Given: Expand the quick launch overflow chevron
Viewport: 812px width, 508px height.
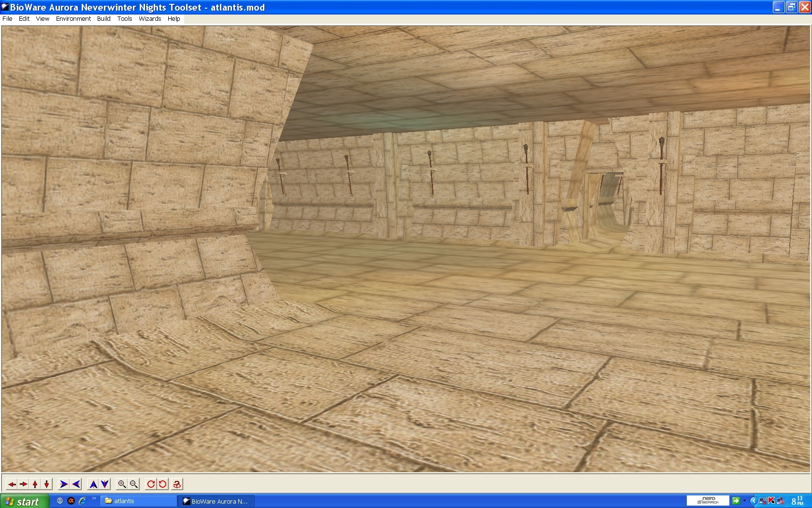Looking at the screenshot, I should coord(94,499).
